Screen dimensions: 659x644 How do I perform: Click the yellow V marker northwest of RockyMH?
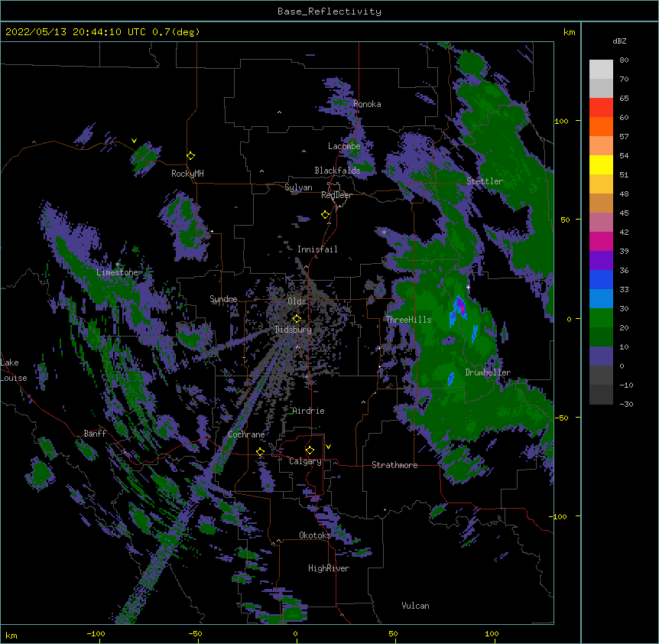pos(134,141)
